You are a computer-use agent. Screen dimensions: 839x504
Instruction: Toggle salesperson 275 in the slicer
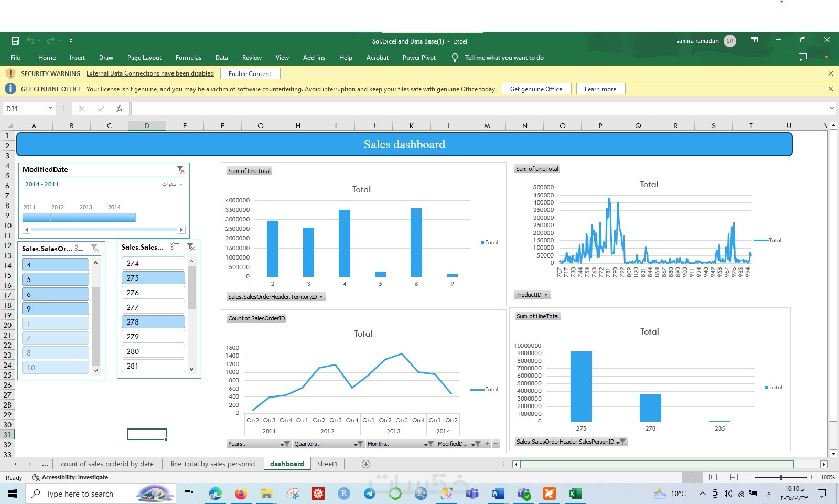point(153,278)
